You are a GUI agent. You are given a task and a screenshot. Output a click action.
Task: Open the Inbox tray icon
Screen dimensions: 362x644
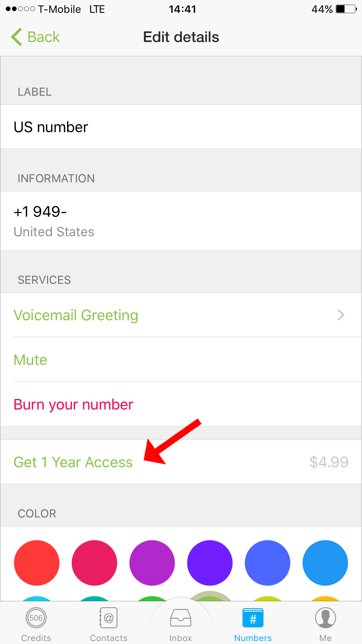tap(181, 618)
